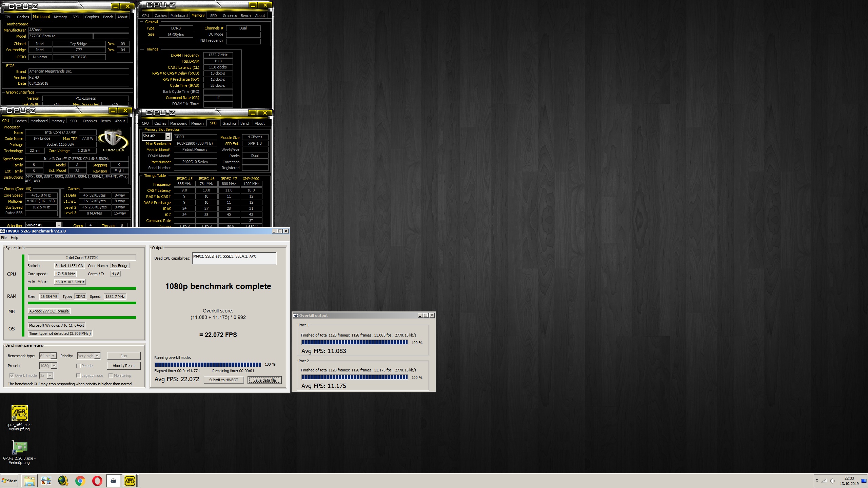Viewport: 868px width, 488px height.
Task: Click the DRAM Frequency 1332.7 MHz field
Action: (x=218, y=55)
